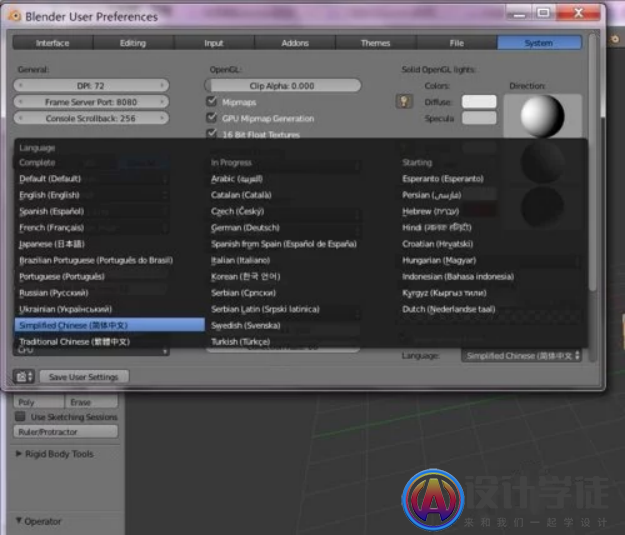Screen dimensions: 625x535
Task: Open the File tab
Action: click(456, 43)
